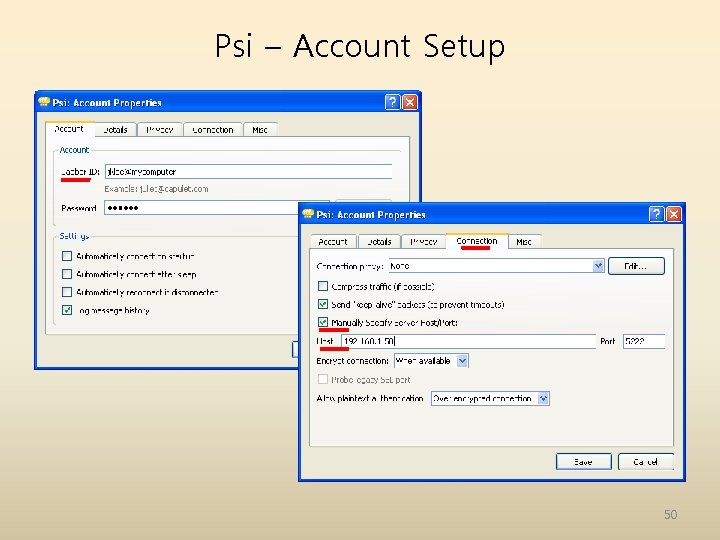Open Connection tab in back window
Viewport: 720px width, 540px height.
click(213, 129)
